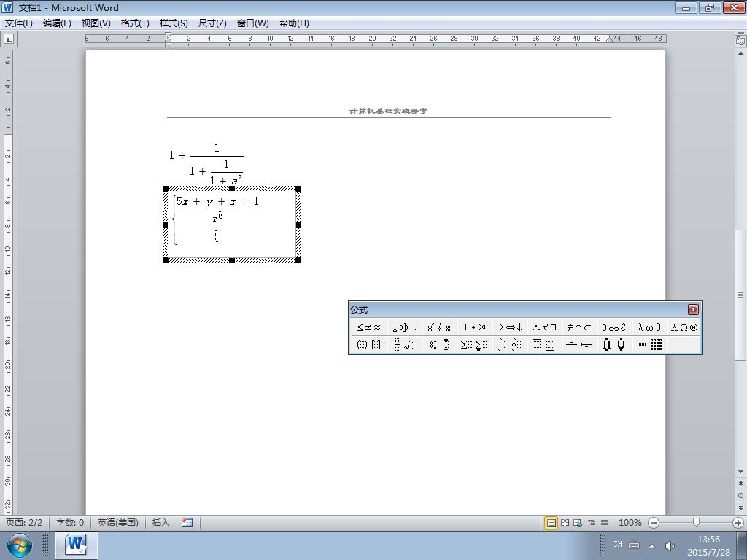Click page indicator 页面: 2/2

(x=24, y=523)
